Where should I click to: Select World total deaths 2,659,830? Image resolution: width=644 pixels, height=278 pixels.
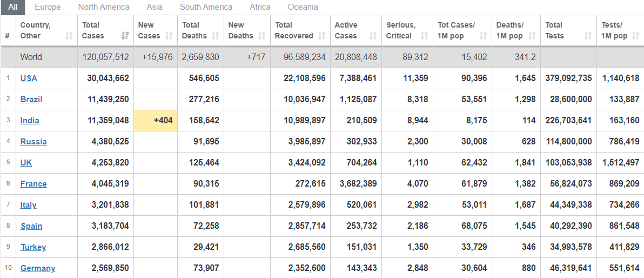tap(200, 57)
